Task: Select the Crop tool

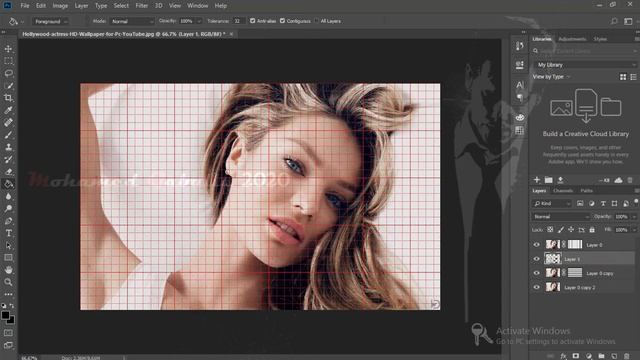Action: point(8,98)
